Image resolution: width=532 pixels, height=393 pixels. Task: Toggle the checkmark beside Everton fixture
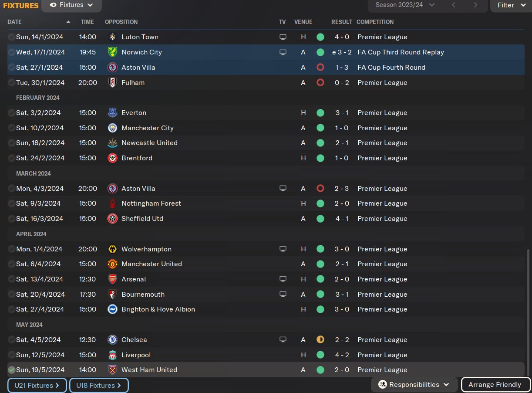tap(11, 113)
